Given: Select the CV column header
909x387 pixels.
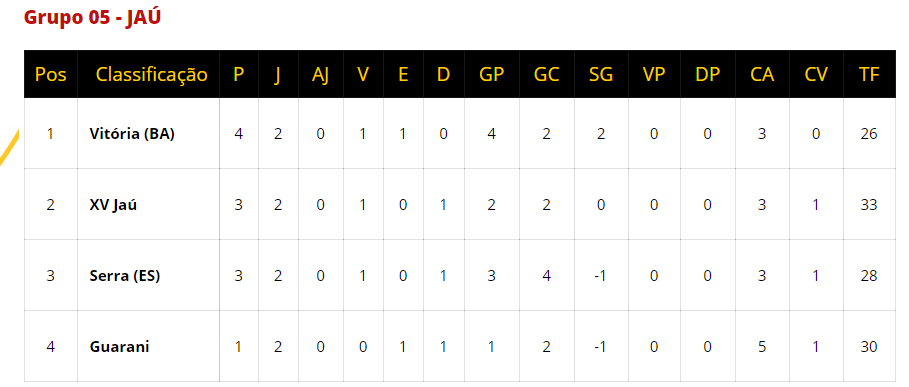Looking at the screenshot, I should (816, 74).
